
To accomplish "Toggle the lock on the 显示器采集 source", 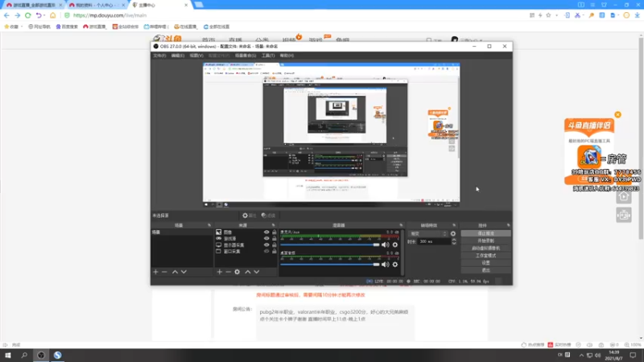I will tap(275, 245).
